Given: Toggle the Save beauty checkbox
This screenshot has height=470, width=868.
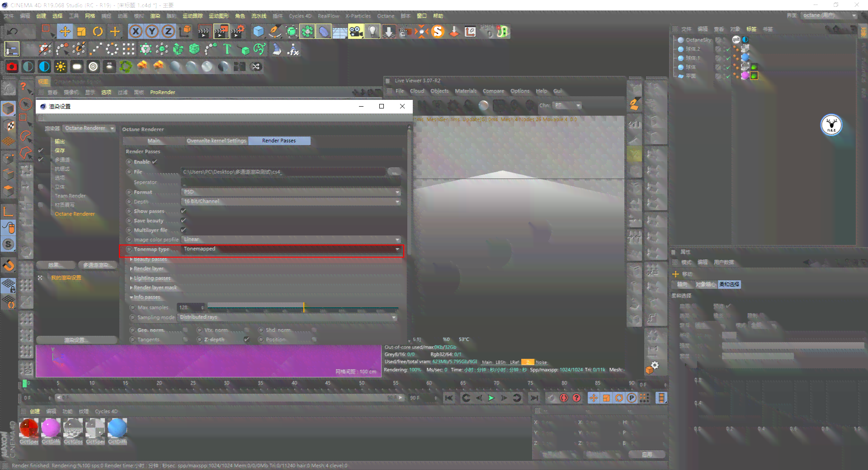Looking at the screenshot, I should click(184, 221).
